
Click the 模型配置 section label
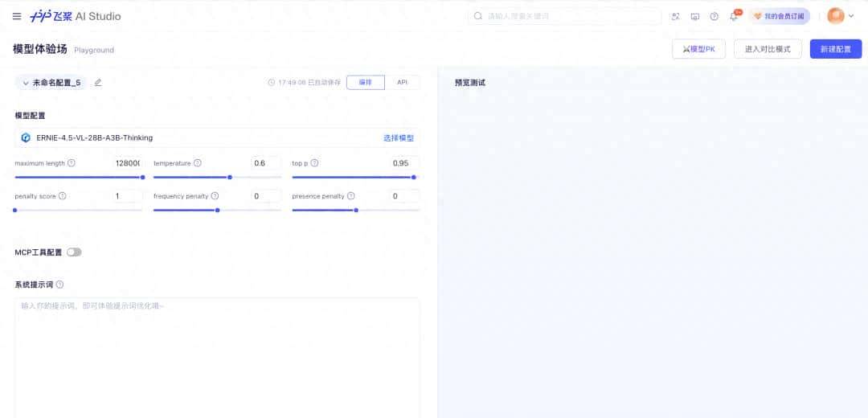point(30,116)
